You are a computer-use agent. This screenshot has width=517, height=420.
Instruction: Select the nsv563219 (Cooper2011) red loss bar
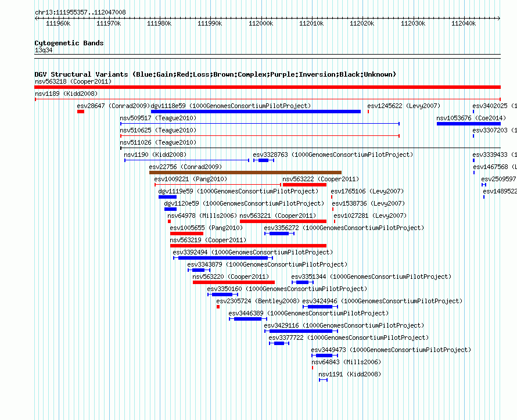pyautogui.click(x=248, y=246)
